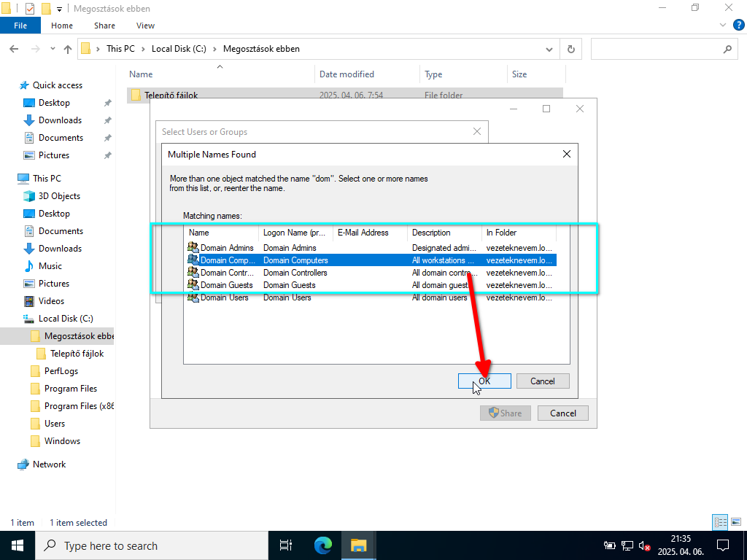Sort matching names by Description column
Screen dimensions: 747x560
coord(444,233)
